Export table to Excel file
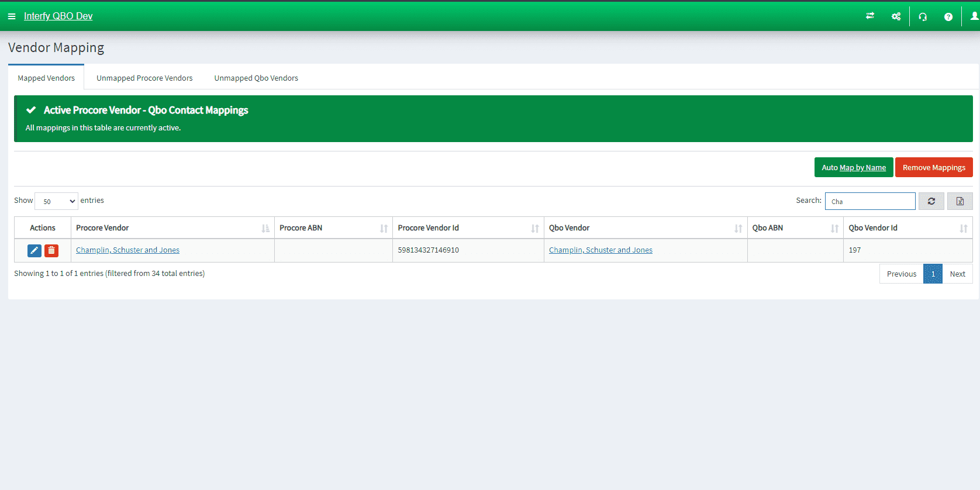The width and height of the screenshot is (980, 490). 960,201
